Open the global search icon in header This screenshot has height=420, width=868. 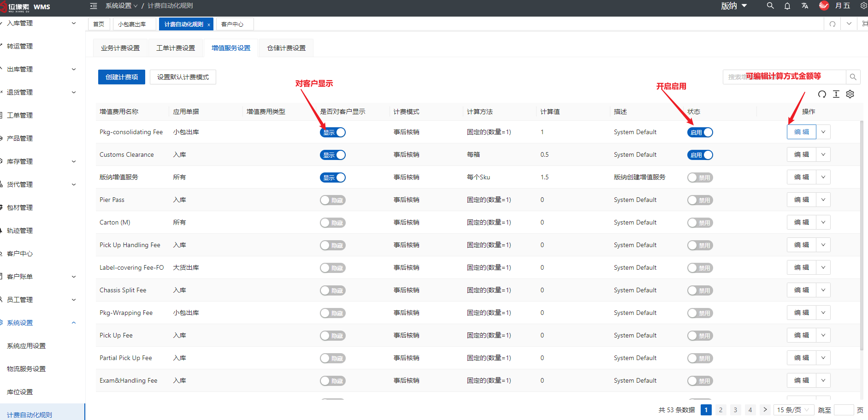point(770,6)
